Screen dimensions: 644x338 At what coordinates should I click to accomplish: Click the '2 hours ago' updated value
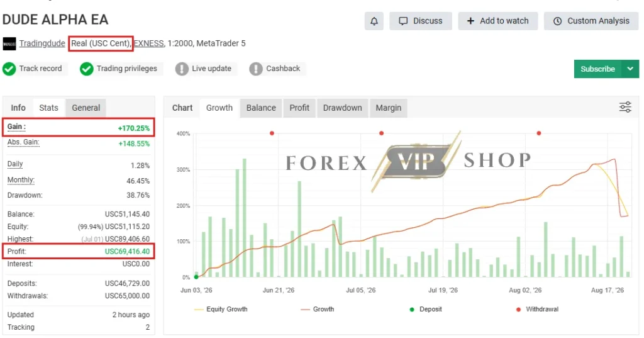pyautogui.click(x=131, y=315)
